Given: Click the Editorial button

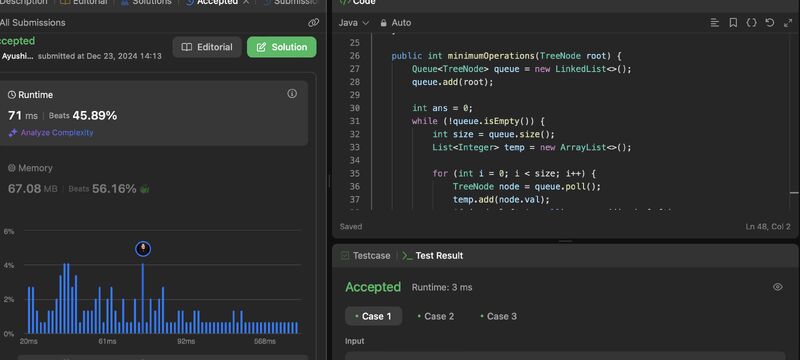Looking at the screenshot, I should [207, 47].
